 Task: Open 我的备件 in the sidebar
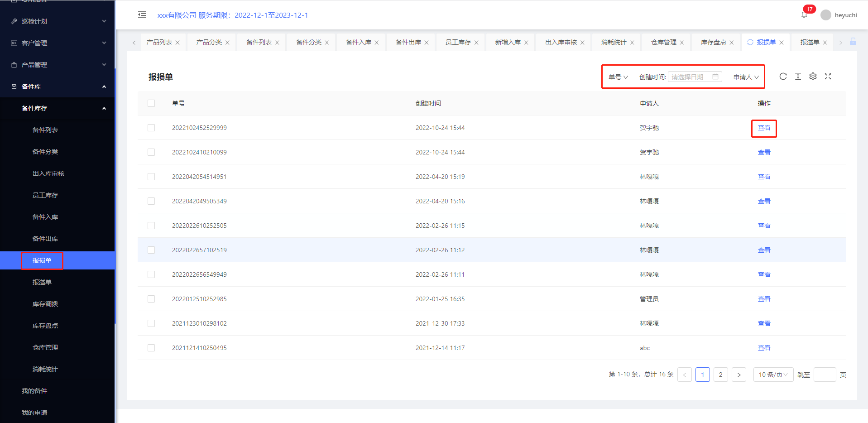[x=34, y=391]
